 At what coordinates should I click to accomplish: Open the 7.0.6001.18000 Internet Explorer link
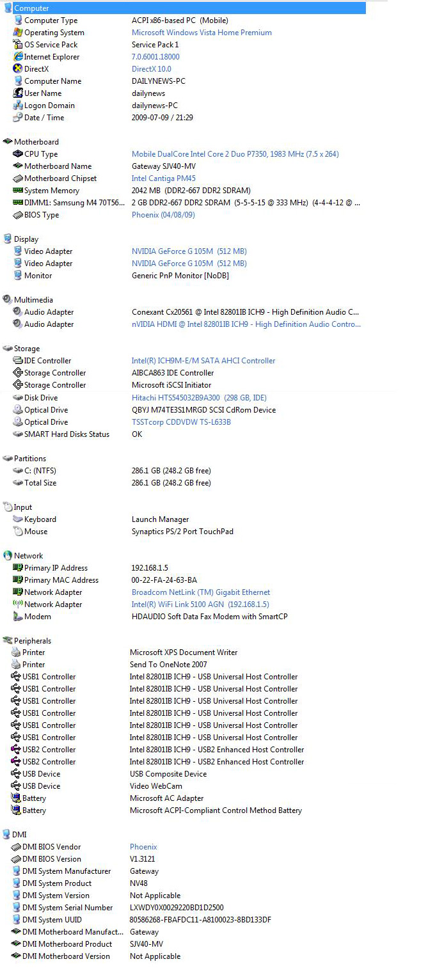[x=155, y=57]
